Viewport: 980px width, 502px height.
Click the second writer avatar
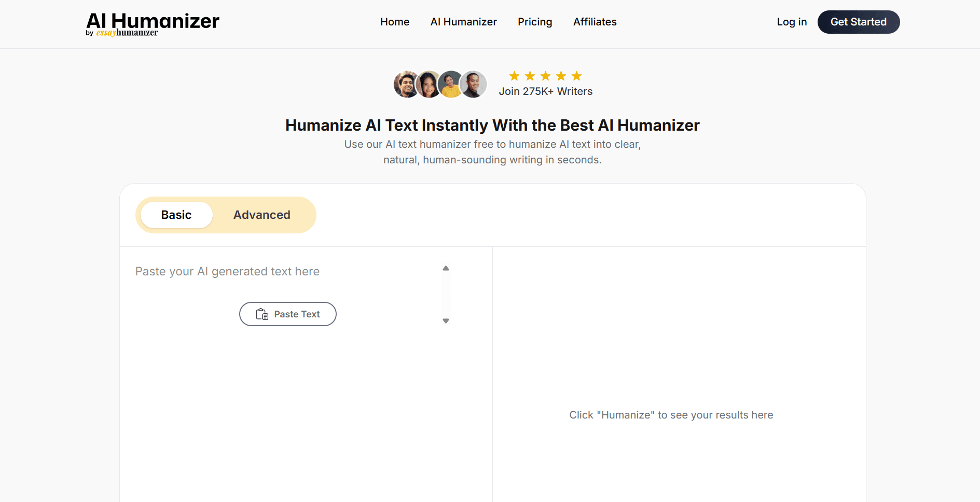pos(429,85)
